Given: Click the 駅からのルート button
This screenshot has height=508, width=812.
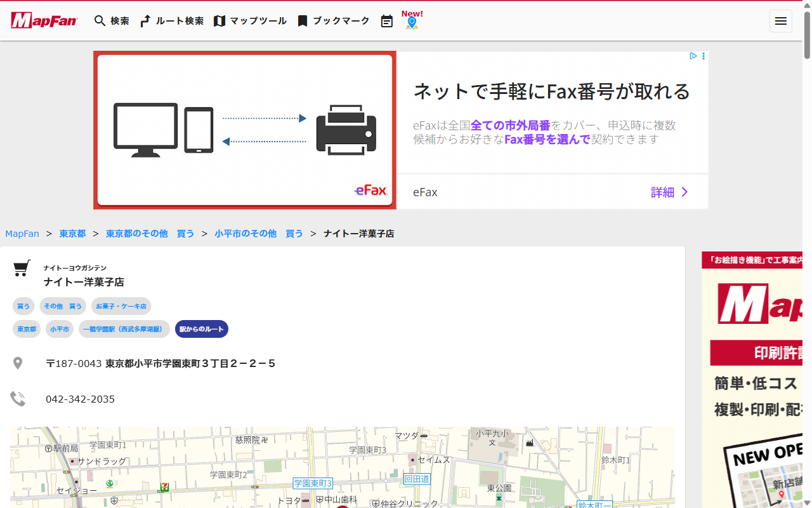Looking at the screenshot, I should 202,329.
